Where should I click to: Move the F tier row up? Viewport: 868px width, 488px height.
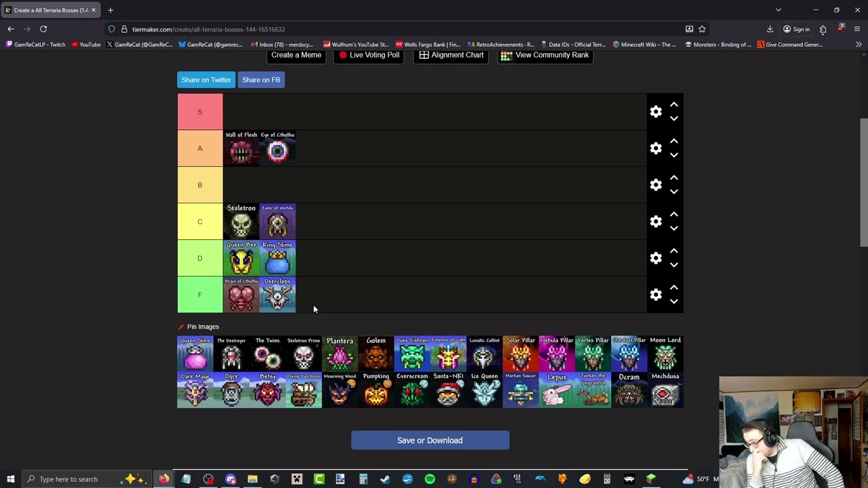coord(674,287)
